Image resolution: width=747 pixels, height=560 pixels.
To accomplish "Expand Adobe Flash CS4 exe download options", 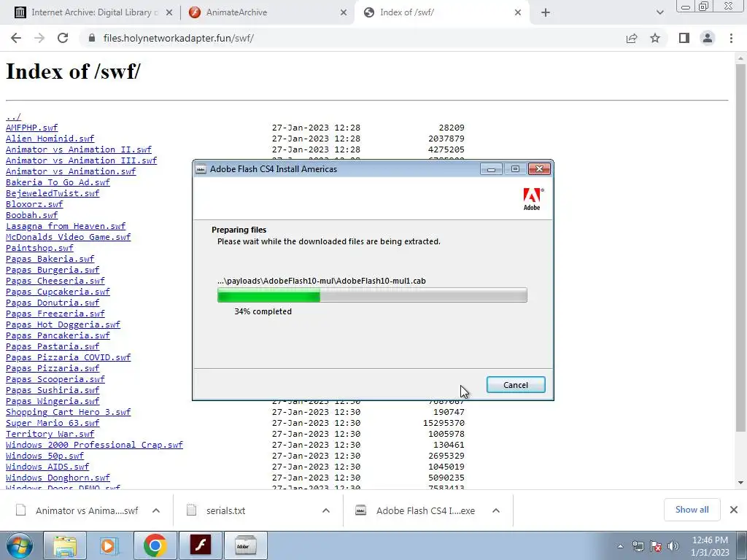I will (496, 510).
